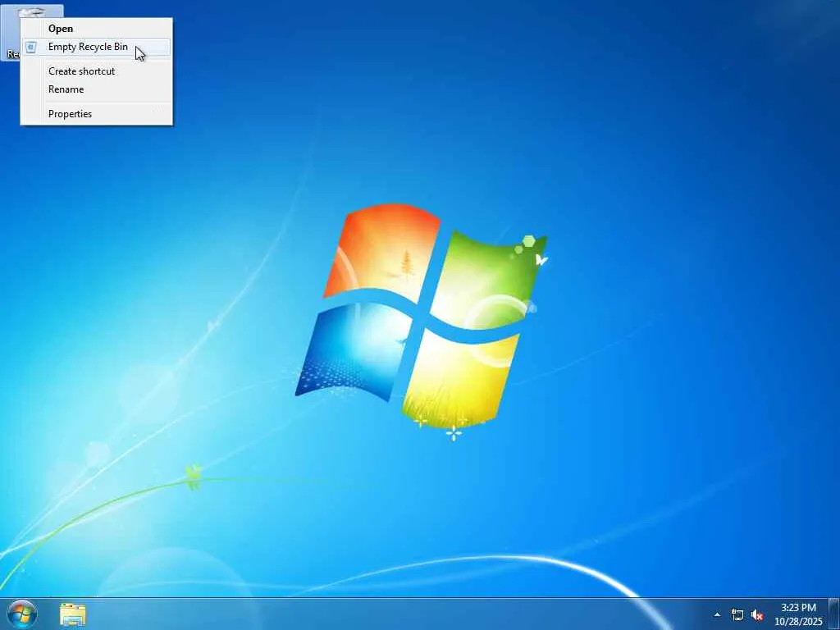Image resolution: width=840 pixels, height=630 pixels.
Task: Show hidden icons arrow in system tray
Action: [717, 614]
